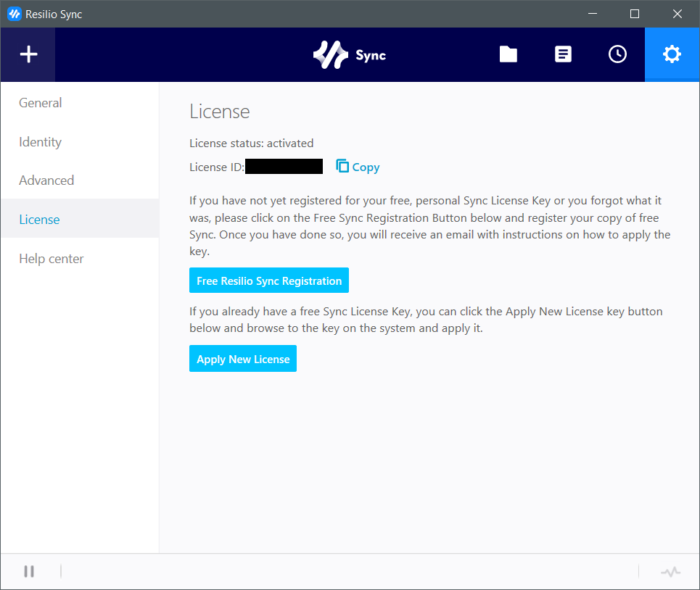Viewport: 700px width, 590px height.
Task: Click the plus add folder icon
Action: [28, 54]
